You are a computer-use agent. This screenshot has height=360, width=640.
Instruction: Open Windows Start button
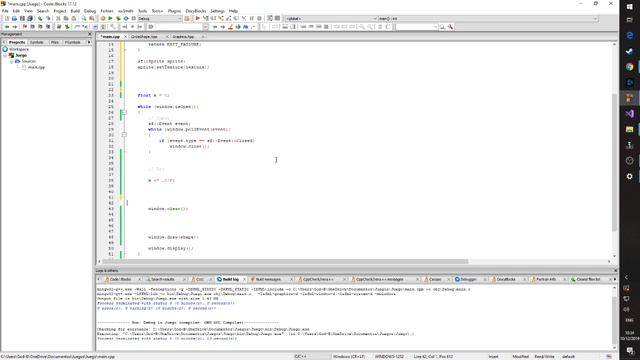pyautogui.click(x=629, y=7)
